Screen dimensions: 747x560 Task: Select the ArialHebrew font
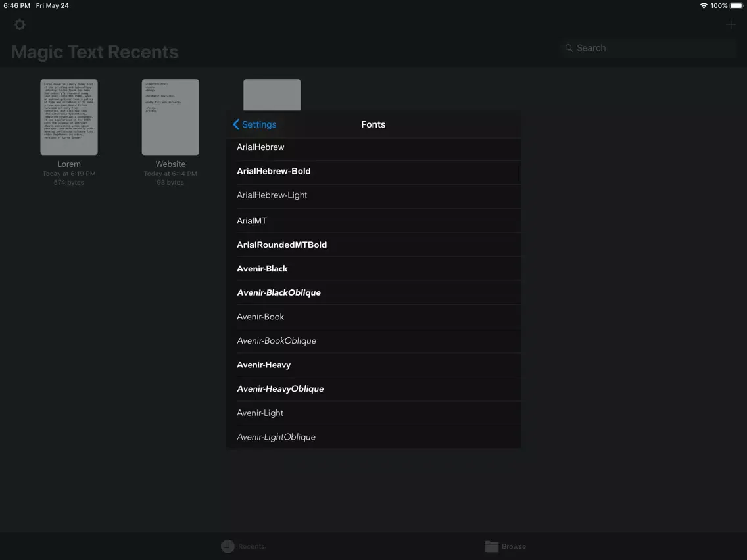373,147
